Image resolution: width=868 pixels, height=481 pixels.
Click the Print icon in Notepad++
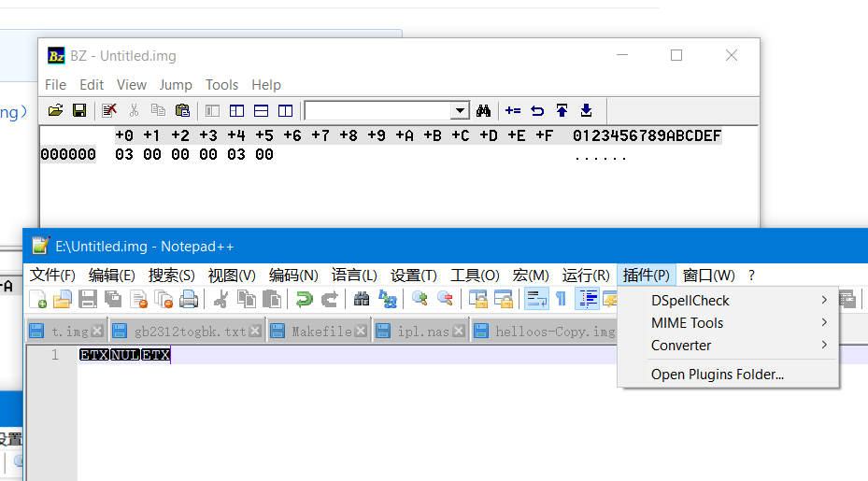click(189, 300)
